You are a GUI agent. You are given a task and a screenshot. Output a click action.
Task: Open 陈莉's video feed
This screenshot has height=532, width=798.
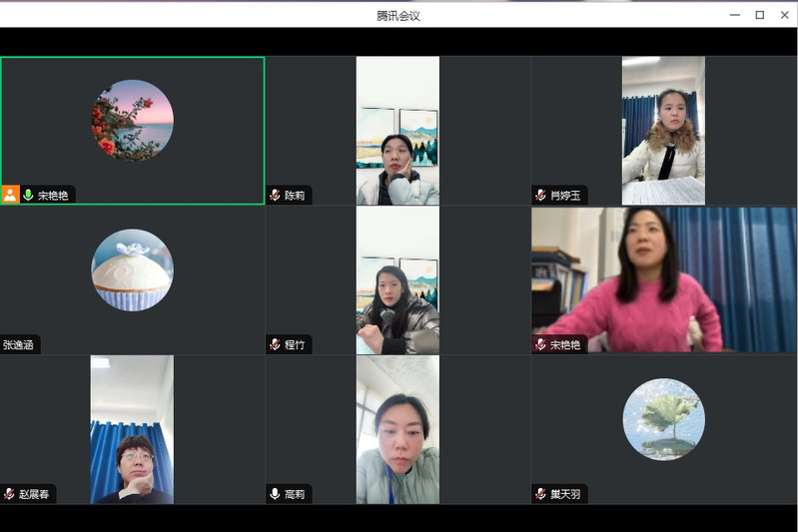click(398, 131)
